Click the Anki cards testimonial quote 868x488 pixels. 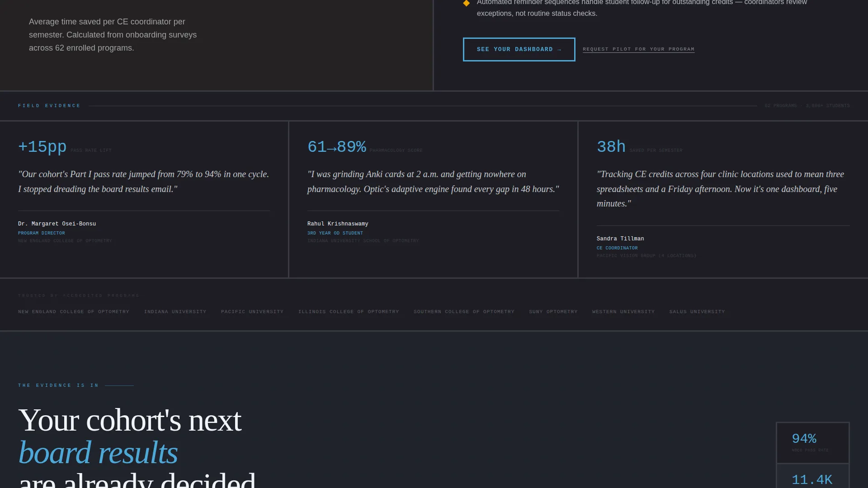tap(433, 182)
